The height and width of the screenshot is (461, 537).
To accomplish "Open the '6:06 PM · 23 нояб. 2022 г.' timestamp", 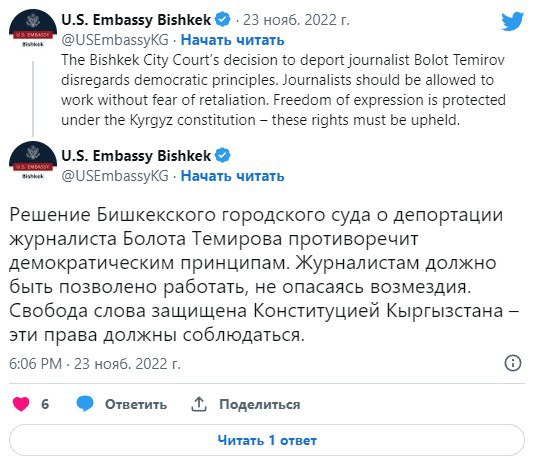I will 95,363.
